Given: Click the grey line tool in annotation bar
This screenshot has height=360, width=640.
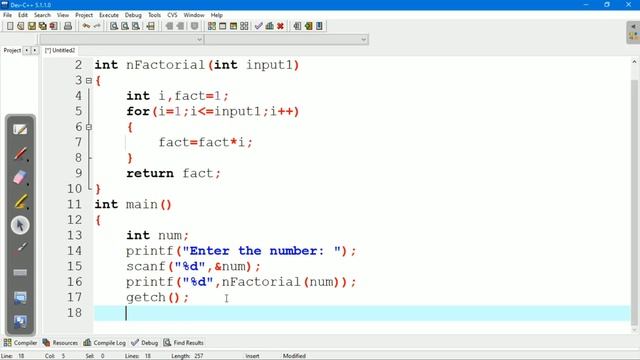Looking at the screenshot, I should pyautogui.click(x=20, y=273).
